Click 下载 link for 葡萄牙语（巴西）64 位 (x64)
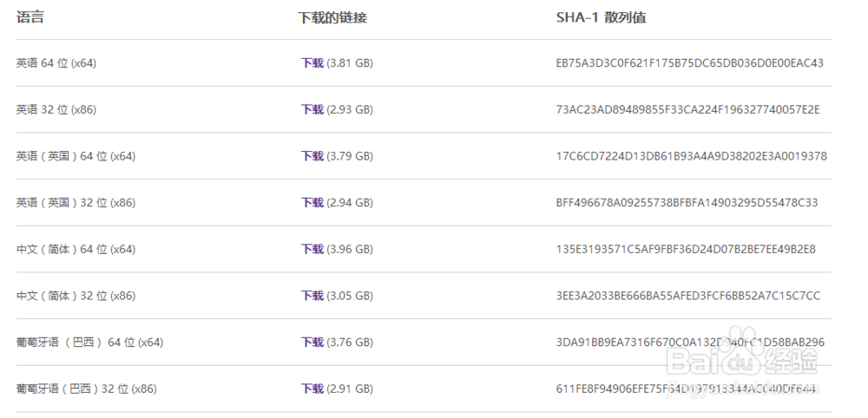868x418 pixels. [312, 343]
